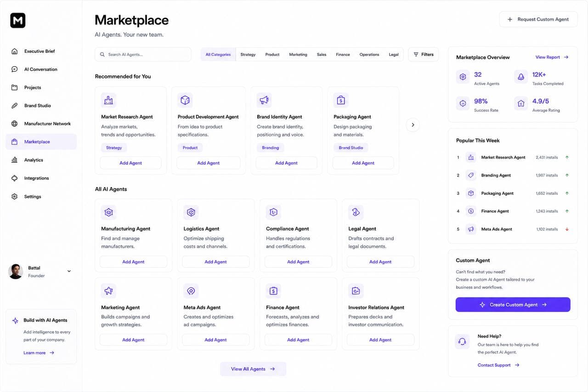Add the Market Research Agent
Image resolution: width=588 pixels, height=392 pixels.
point(130,163)
